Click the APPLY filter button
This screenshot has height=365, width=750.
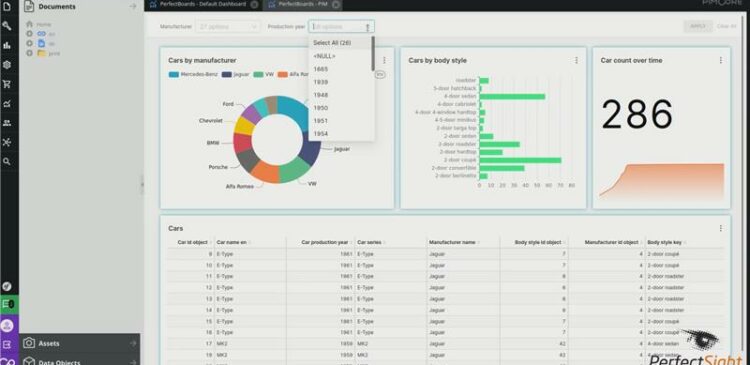point(698,26)
